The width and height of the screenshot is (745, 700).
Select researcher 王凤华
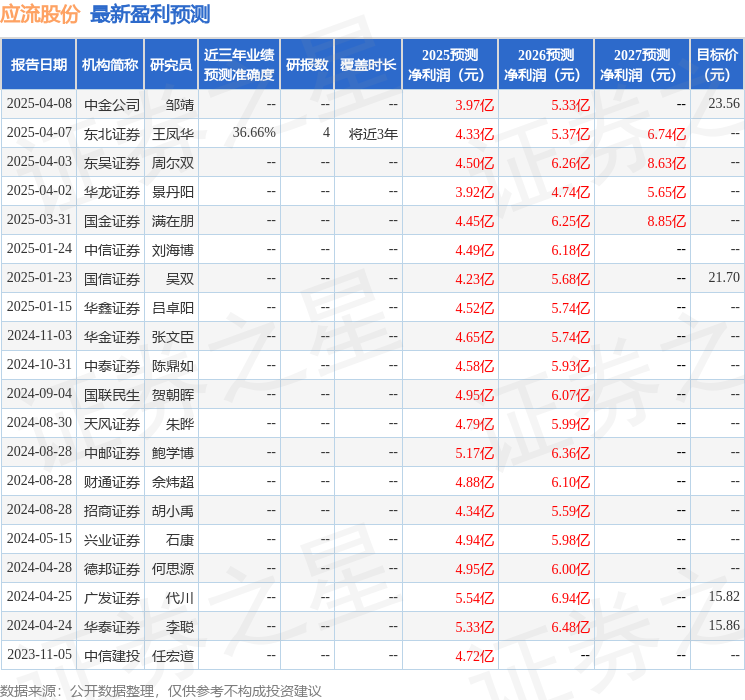172,134
